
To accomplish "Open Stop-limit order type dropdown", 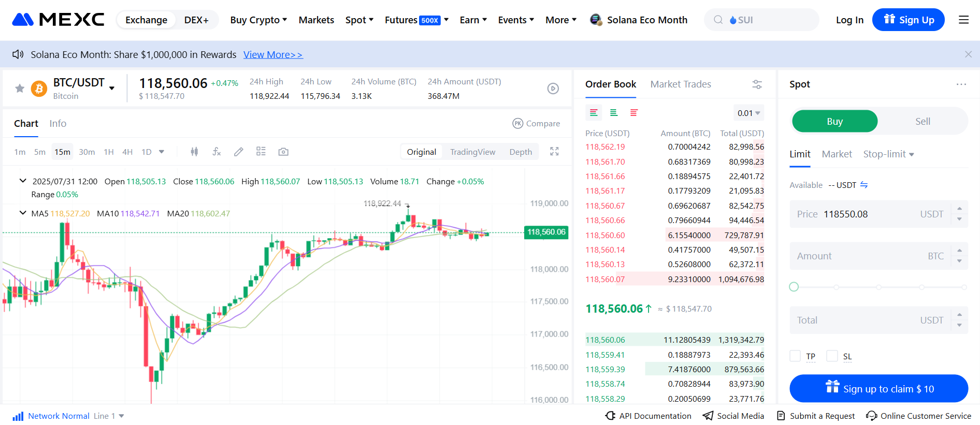I will coord(888,154).
